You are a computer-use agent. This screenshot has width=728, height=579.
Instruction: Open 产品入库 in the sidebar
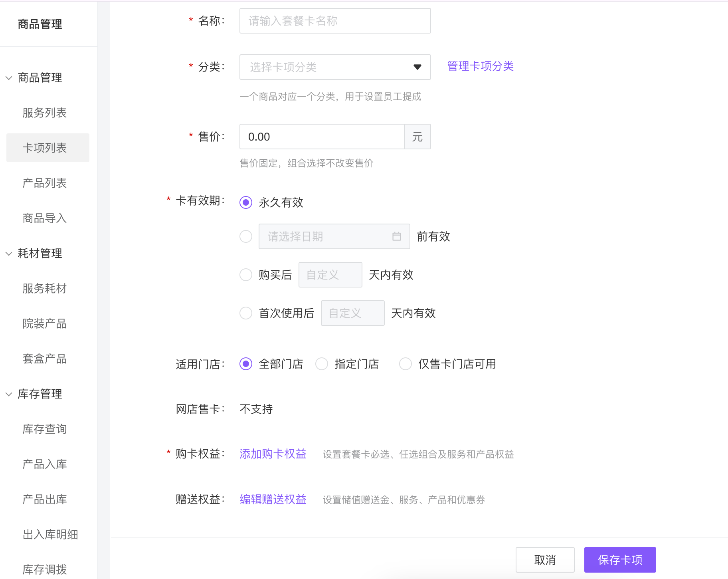[44, 464]
